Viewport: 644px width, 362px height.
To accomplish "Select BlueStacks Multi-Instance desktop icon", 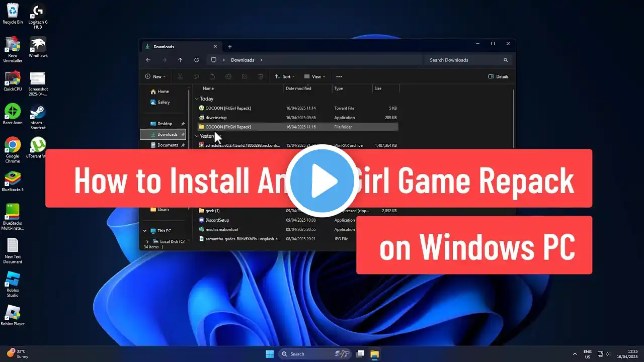I will pos(13,217).
